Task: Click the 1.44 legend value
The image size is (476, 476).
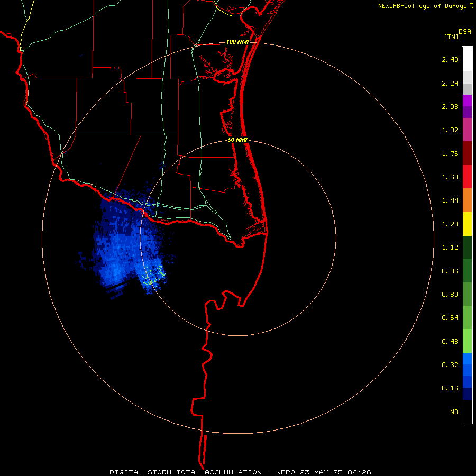Action: pyautogui.click(x=450, y=200)
